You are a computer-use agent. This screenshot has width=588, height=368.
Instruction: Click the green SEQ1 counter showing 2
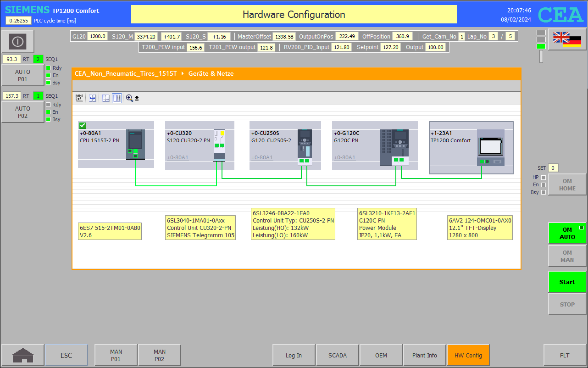[38, 59]
